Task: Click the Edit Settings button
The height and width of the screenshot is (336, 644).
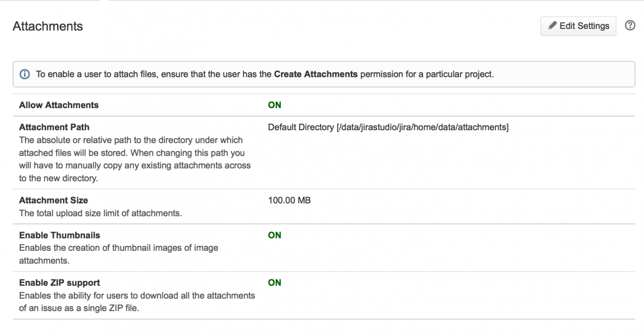Action: (578, 26)
